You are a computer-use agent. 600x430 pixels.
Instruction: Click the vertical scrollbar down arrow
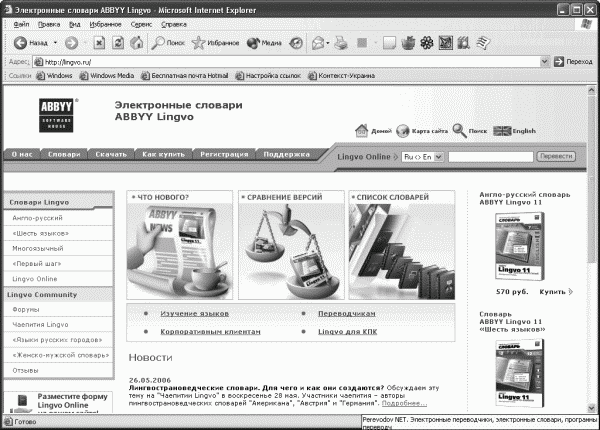point(591,408)
